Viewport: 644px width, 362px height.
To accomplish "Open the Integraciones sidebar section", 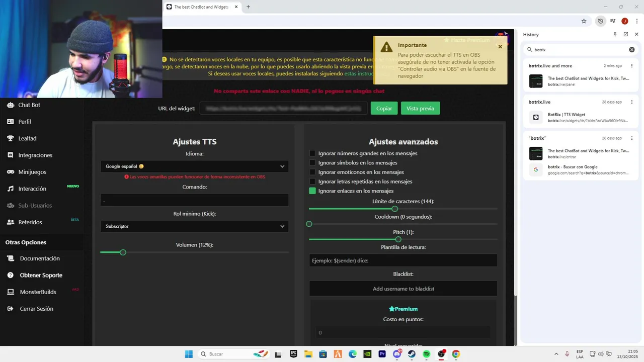I will (x=35, y=155).
